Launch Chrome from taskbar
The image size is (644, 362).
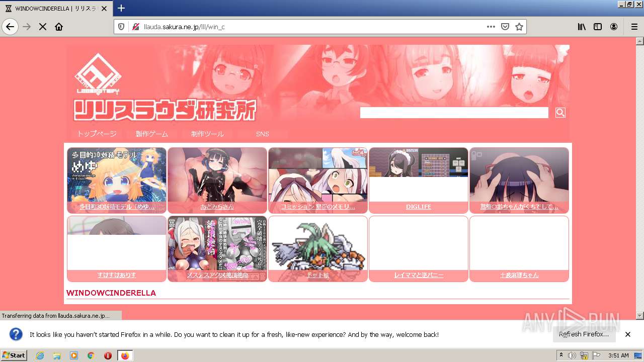(91, 355)
